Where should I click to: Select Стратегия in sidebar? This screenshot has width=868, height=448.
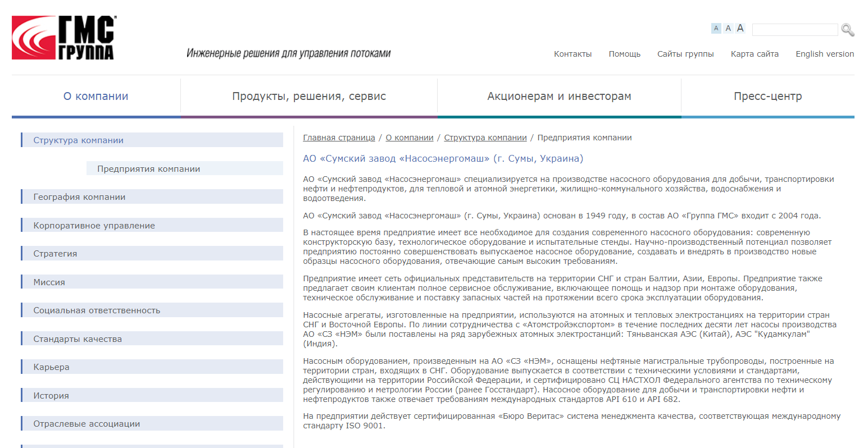[x=152, y=253]
